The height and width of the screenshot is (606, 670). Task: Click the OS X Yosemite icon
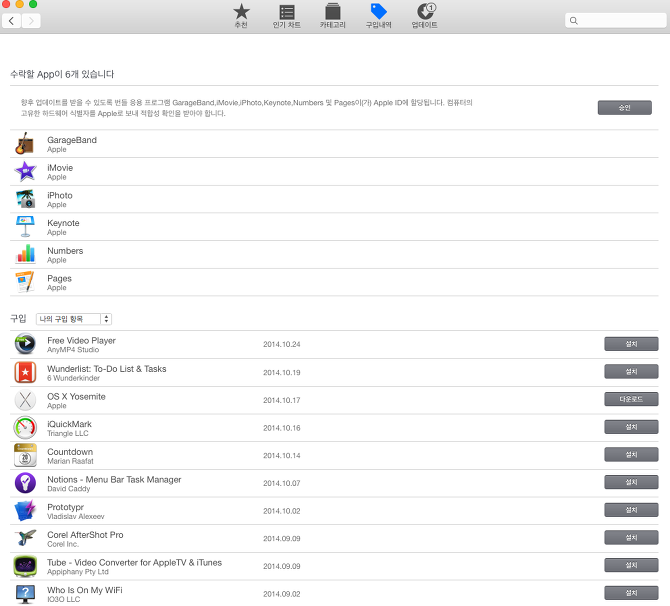[25, 400]
